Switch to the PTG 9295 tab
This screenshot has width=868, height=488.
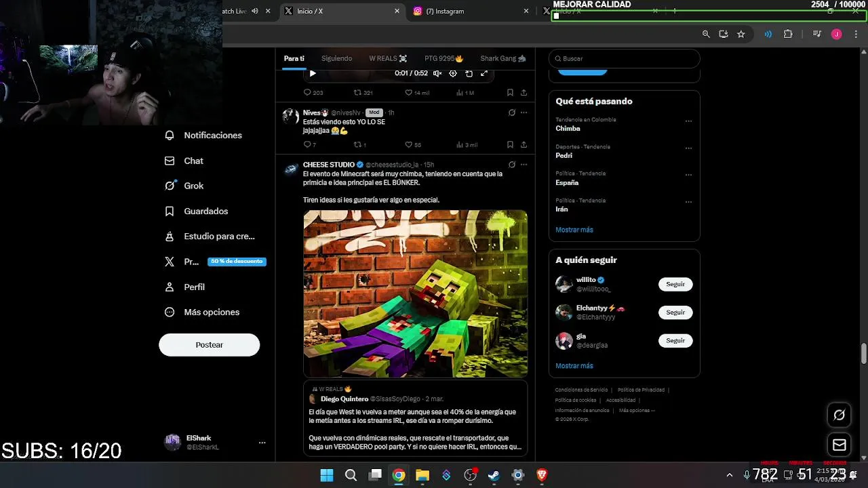[443, 58]
